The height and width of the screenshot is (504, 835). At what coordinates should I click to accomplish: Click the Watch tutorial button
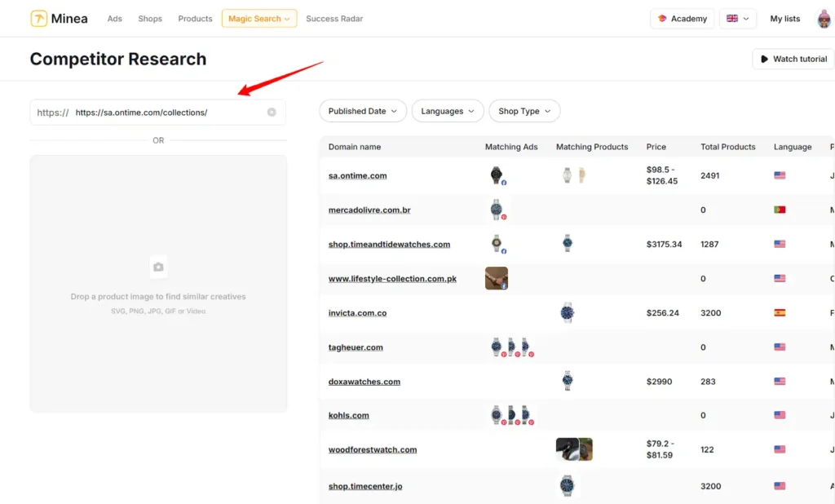tap(793, 59)
